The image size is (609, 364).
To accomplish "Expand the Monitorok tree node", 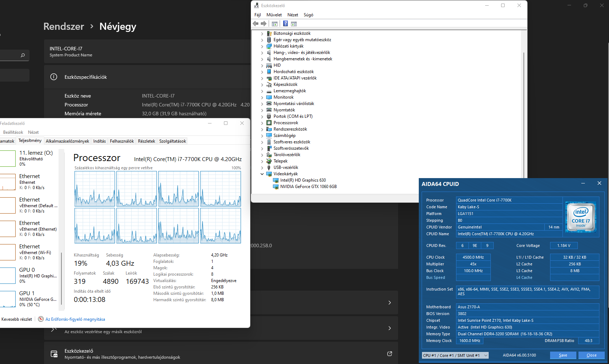I will tap(262, 98).
